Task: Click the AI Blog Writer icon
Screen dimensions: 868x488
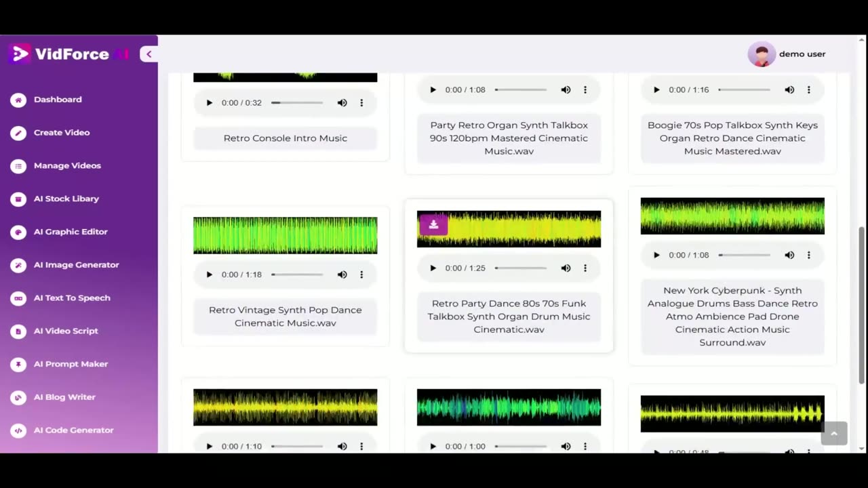Action: pos(18,397)
